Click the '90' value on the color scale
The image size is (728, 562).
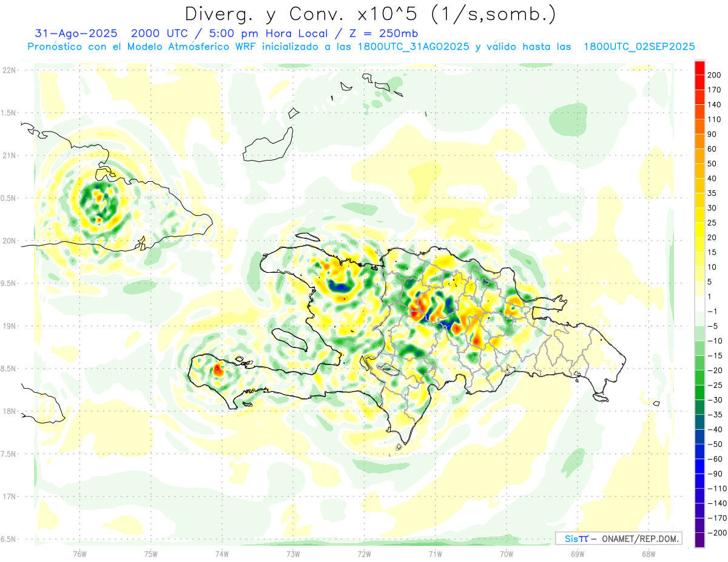click(713, 134)
